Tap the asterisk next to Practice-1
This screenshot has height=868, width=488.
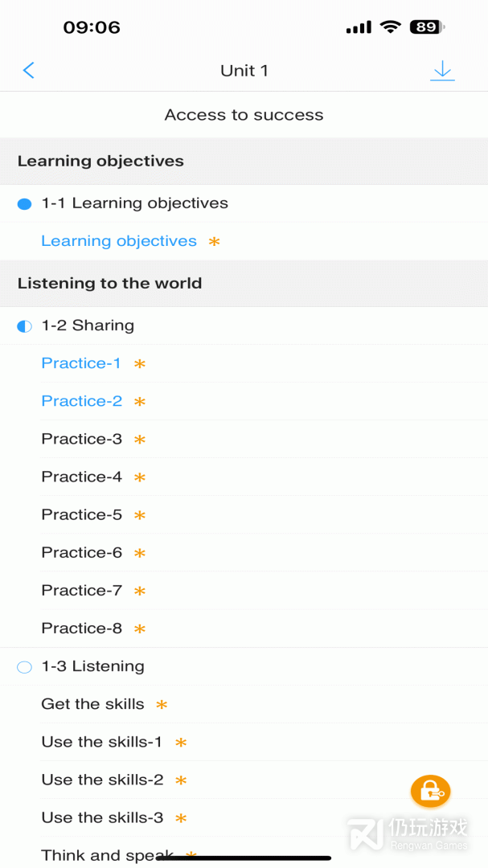(x=140, y=364)
